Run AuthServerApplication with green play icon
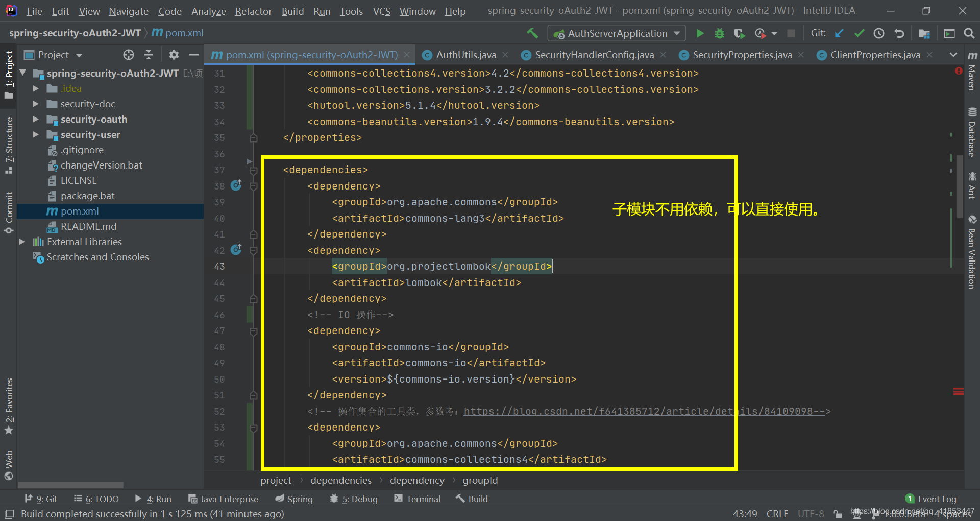The image size is (980, 521). click(700, 33)
